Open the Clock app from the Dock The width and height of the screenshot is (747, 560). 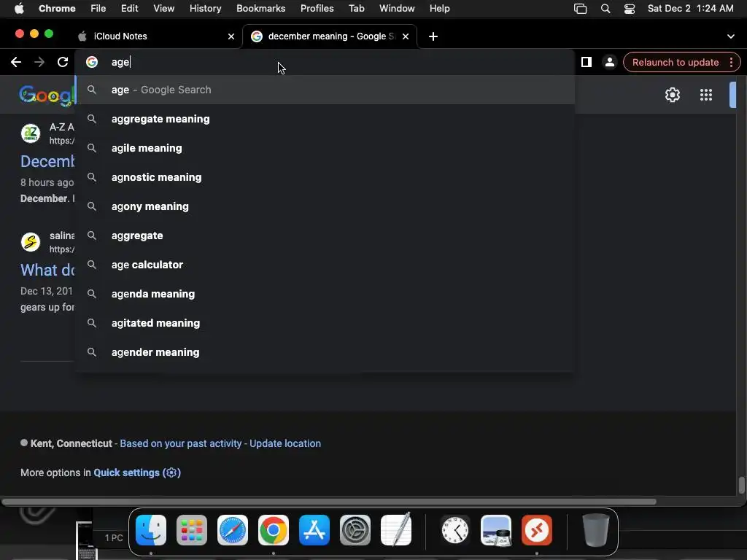455,530
